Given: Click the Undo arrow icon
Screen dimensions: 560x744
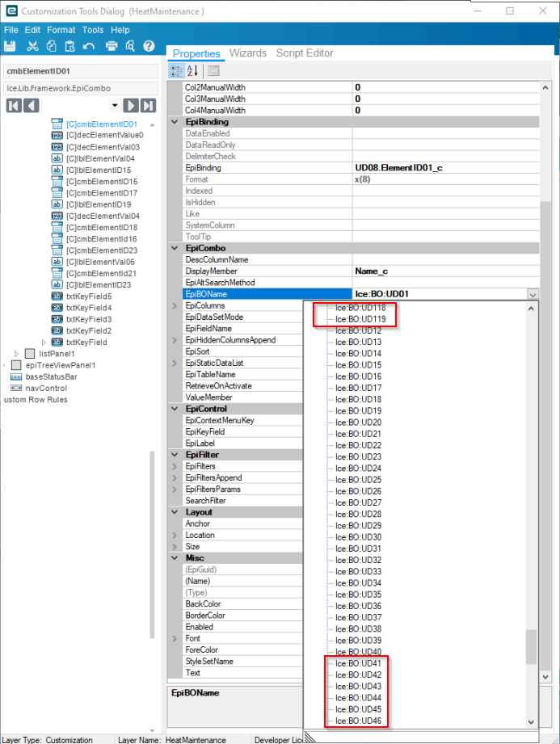Looking at the screenshot, I should (x=89, y=46).
